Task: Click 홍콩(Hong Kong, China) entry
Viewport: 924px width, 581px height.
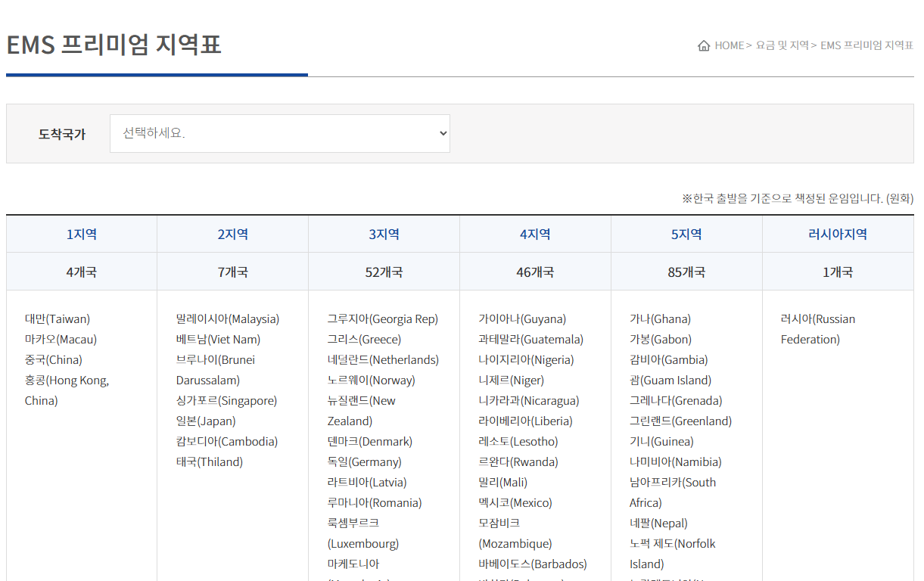Action: click(67, 390)
